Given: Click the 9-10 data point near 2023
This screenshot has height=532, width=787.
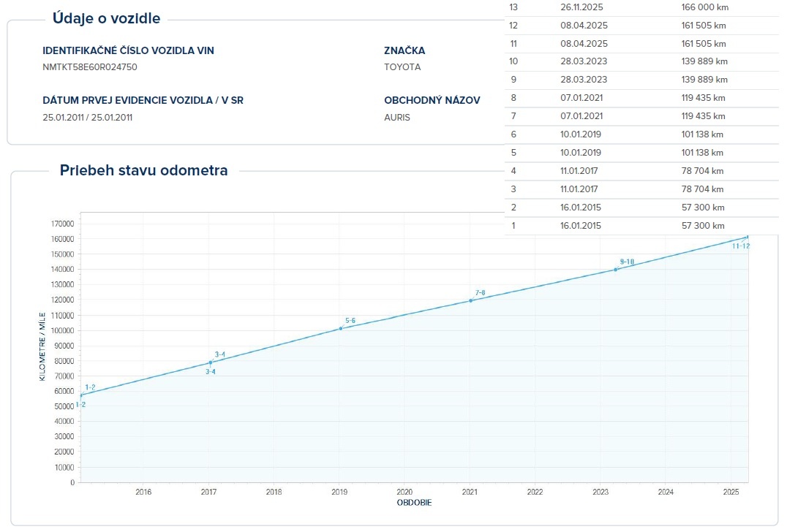Looking at the screenshot, I should pyautogui.click(x=616, y=270).
